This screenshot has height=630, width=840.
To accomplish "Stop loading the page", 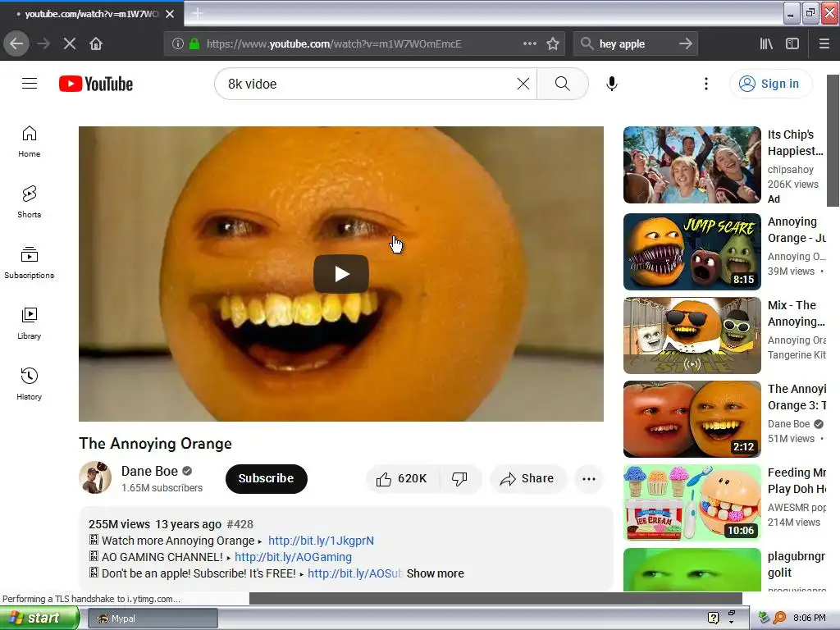I will click(70, 43).
